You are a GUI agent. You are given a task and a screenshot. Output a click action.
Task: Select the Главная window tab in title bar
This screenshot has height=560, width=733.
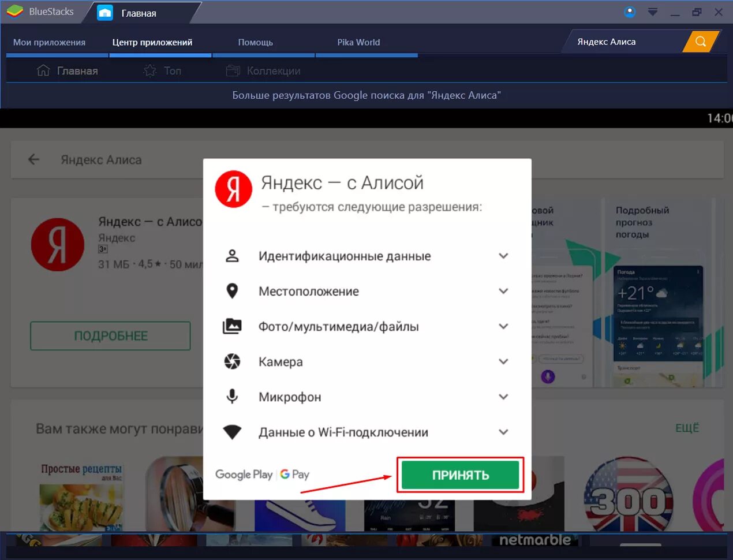[x=139, y=13]
